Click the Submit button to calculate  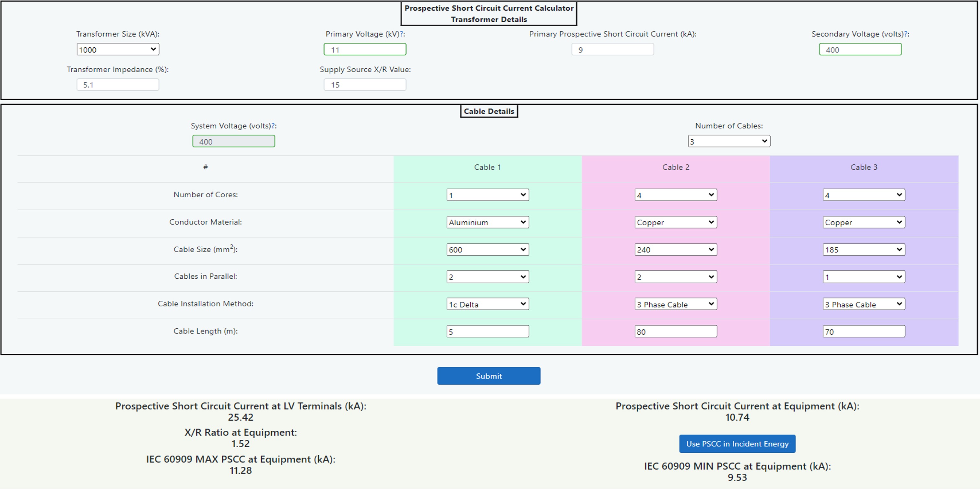pos(490,376)
